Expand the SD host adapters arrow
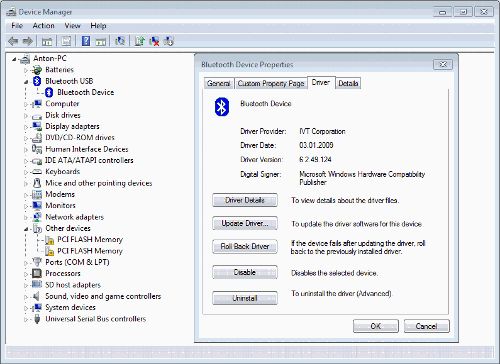This screenshot has width=500, height=364. click(26, 285)
